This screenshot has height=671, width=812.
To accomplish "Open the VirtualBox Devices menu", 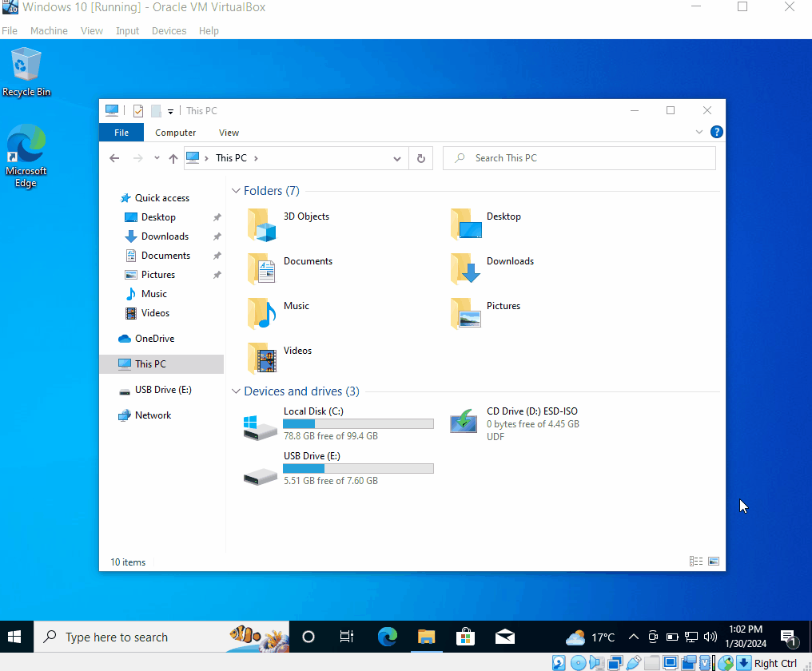I will pyautogui.click(x=169, y=30).
